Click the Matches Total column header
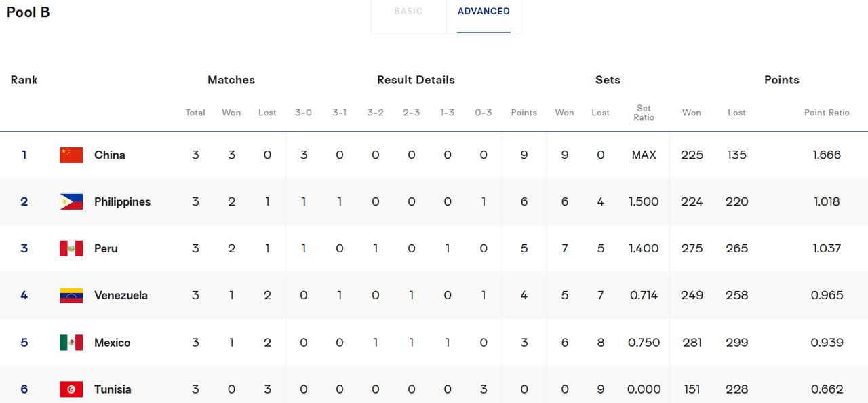Image resolution: width=868 pixels, height=403 pixels. 195,113
